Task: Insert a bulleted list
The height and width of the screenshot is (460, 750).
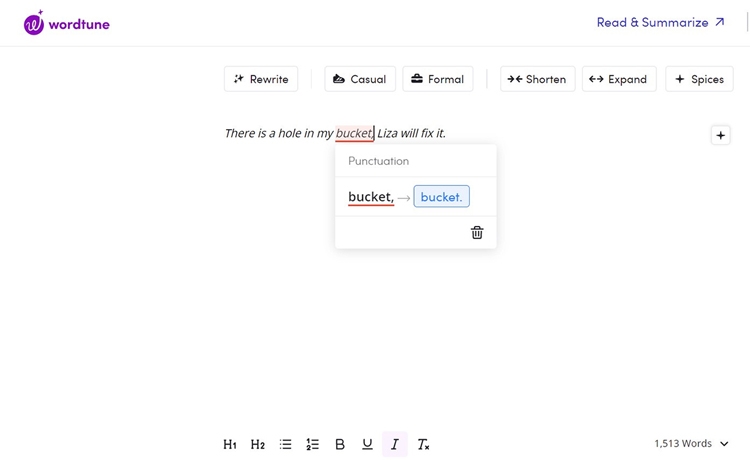Action: pyautogui.click(x=286, y=444)
